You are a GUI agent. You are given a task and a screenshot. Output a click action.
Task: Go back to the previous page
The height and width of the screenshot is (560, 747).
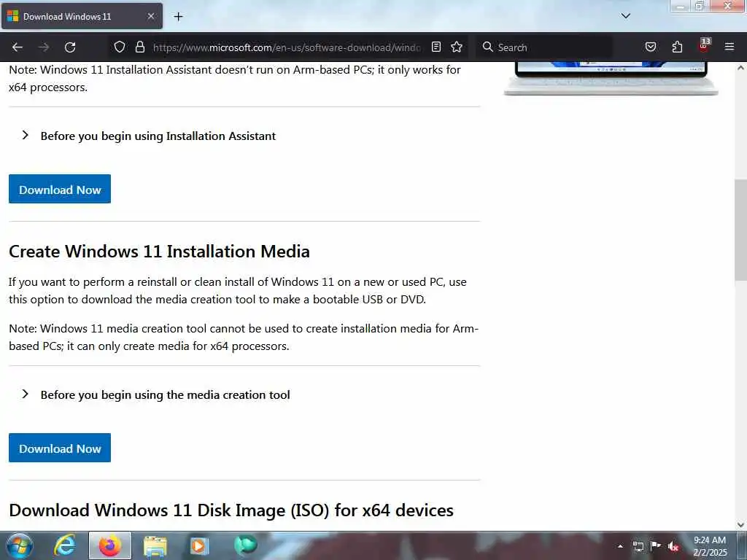(18, 47)
